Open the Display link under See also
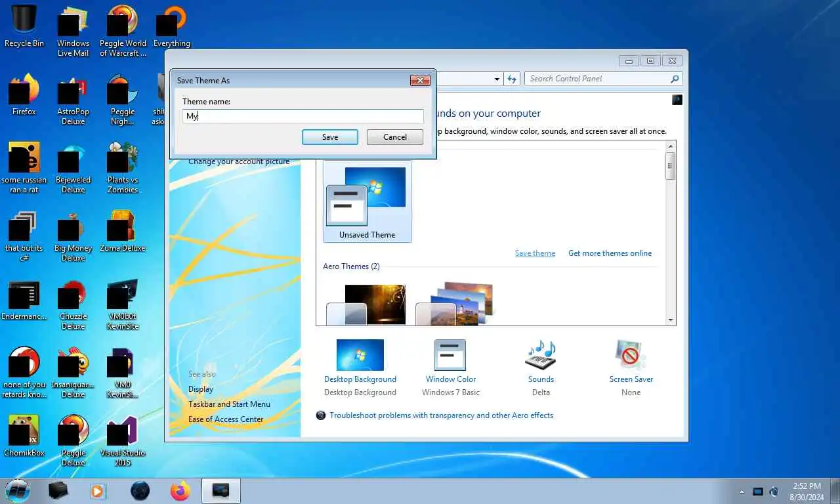 tap(201, 389)
